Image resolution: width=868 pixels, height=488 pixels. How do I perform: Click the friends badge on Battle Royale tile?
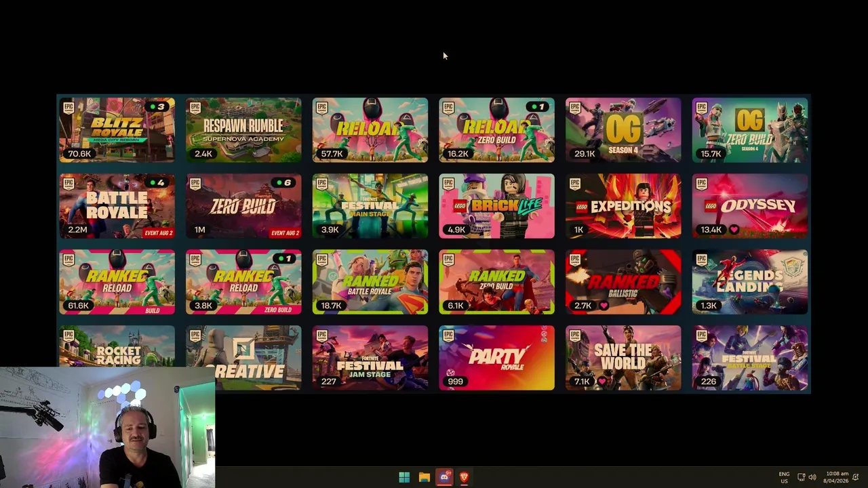pos(157,182)
